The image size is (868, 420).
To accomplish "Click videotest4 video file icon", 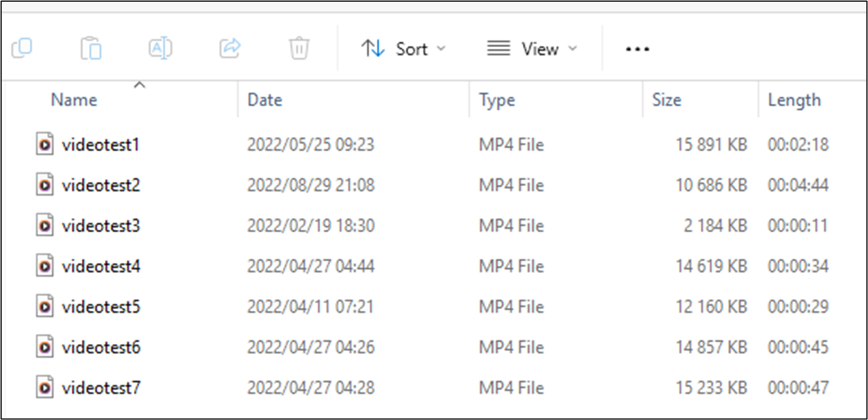I will coord(45,266).
